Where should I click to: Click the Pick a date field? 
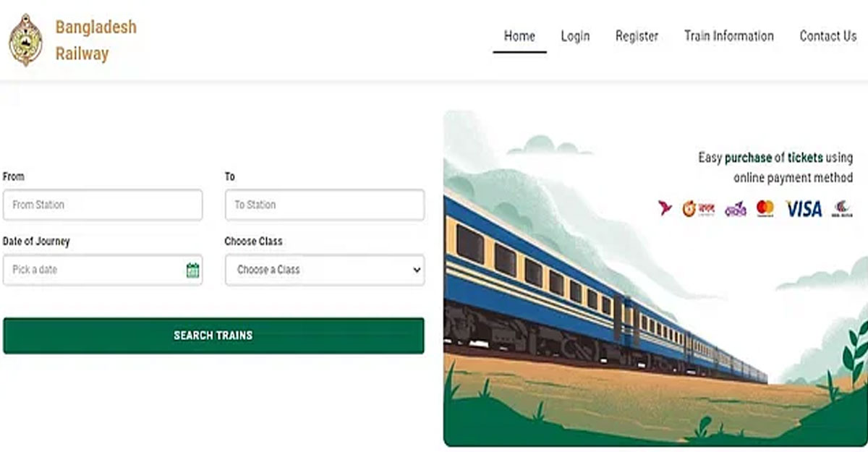[x=94, y=270]
